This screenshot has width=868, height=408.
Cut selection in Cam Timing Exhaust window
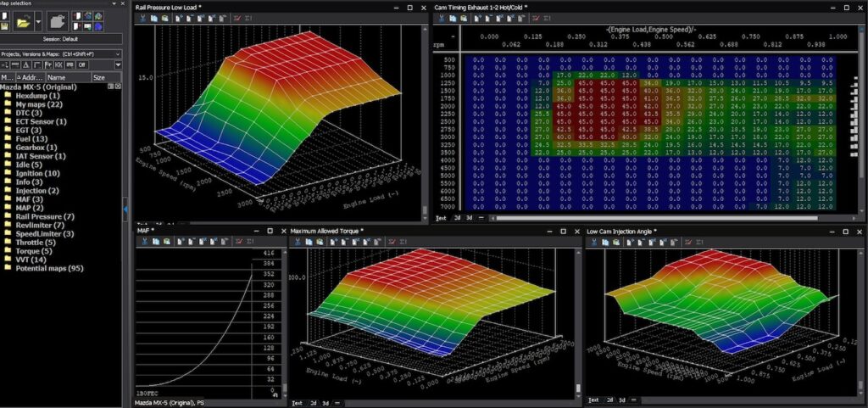[x=441, y=18]
